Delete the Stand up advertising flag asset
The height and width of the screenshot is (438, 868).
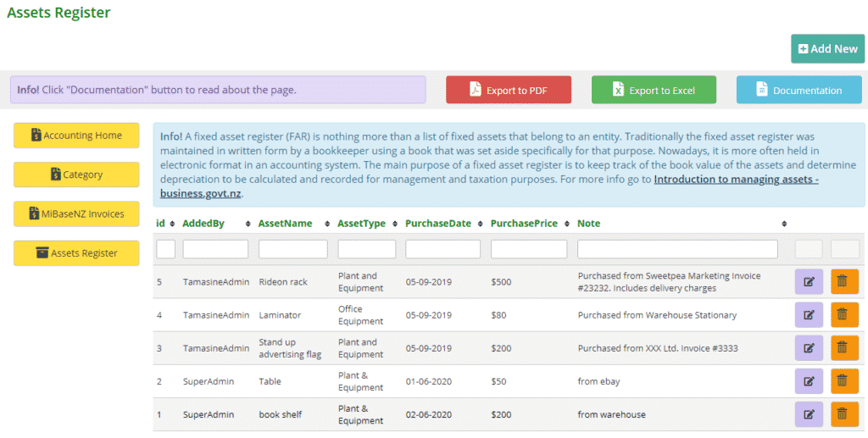[x=844, y=348]
